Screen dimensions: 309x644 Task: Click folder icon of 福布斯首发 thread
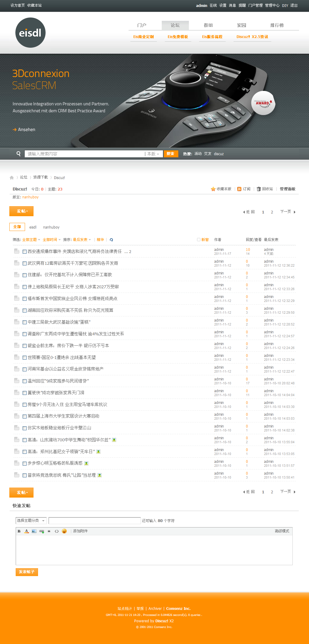[x=17, y=298]
